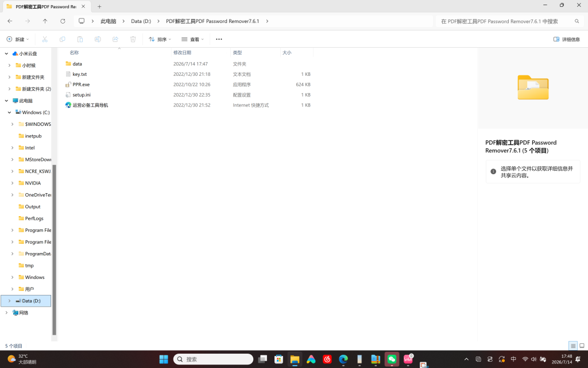The width and height of the screenshot is (588, 368).
Task: Click the Delete trash can icon
Action: click(x=133, y=39)
